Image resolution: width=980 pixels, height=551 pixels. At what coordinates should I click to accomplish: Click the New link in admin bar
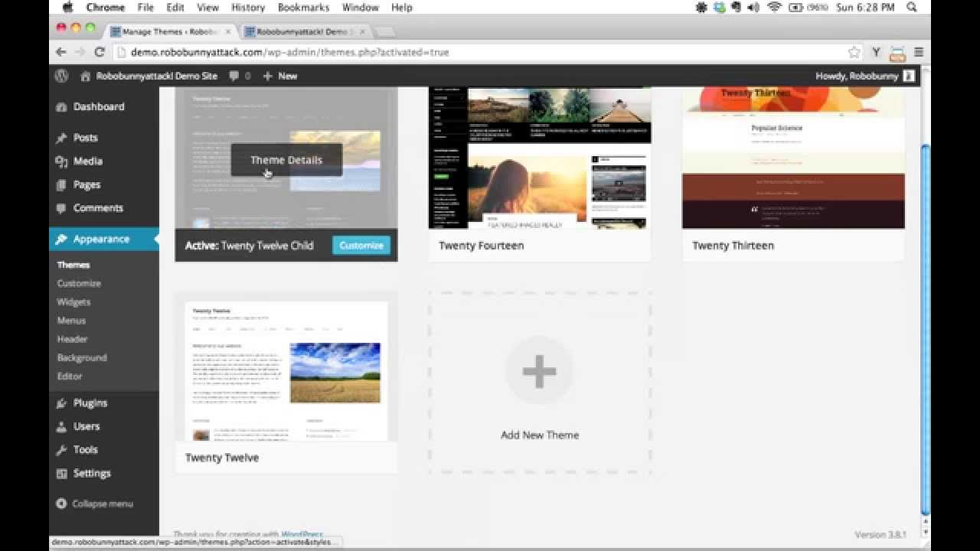coord(288,76)
